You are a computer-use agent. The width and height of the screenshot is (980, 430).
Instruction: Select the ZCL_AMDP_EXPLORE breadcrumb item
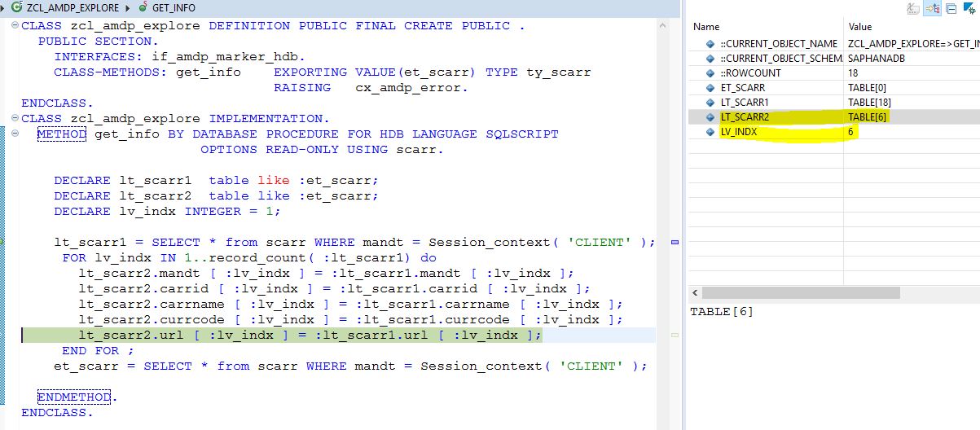point(73,8)
